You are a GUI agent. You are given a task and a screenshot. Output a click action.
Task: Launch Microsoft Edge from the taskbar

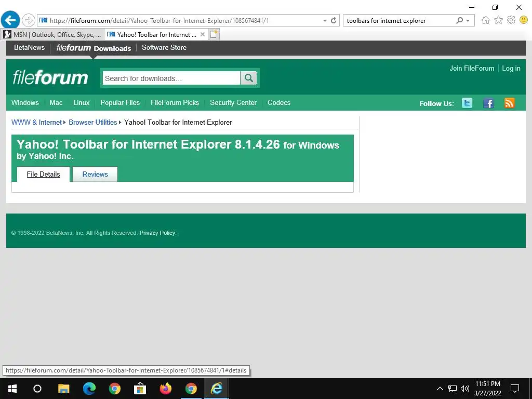[89, 389]
